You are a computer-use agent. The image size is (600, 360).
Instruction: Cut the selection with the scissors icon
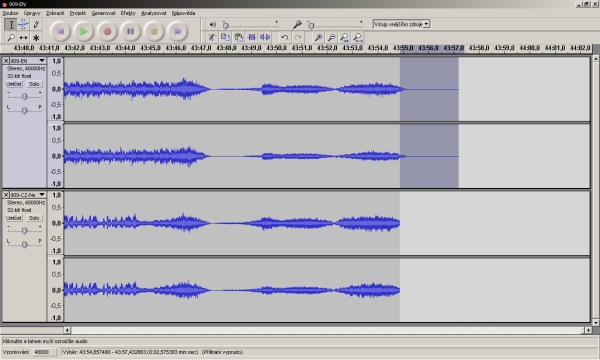pyautogui.click(x=212, y=37)
